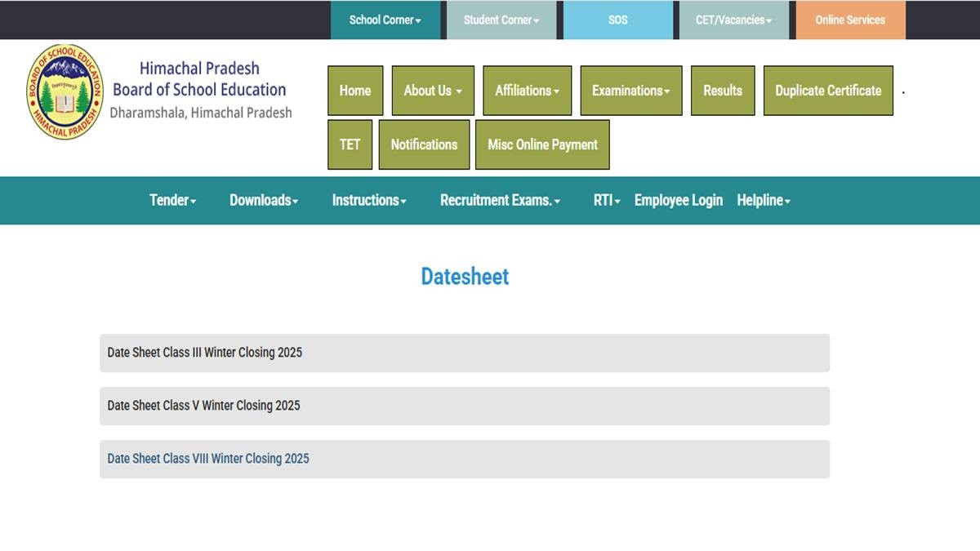Go to Online Services
The image size is (980, 551).
tap(850, 20)
